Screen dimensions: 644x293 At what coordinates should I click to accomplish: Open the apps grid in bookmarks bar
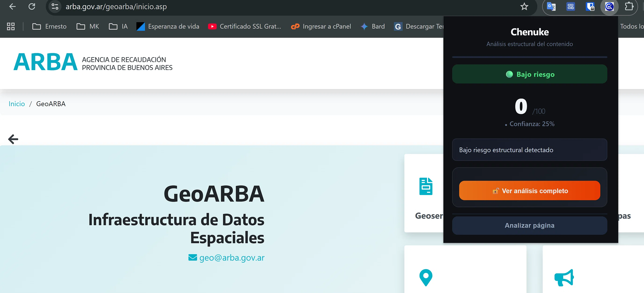(x=11, y=26)
